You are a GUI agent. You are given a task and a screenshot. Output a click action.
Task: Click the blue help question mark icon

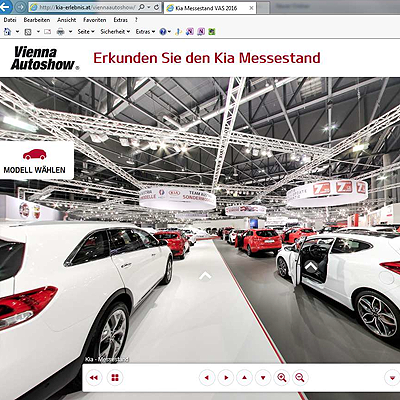click(163, 32)
